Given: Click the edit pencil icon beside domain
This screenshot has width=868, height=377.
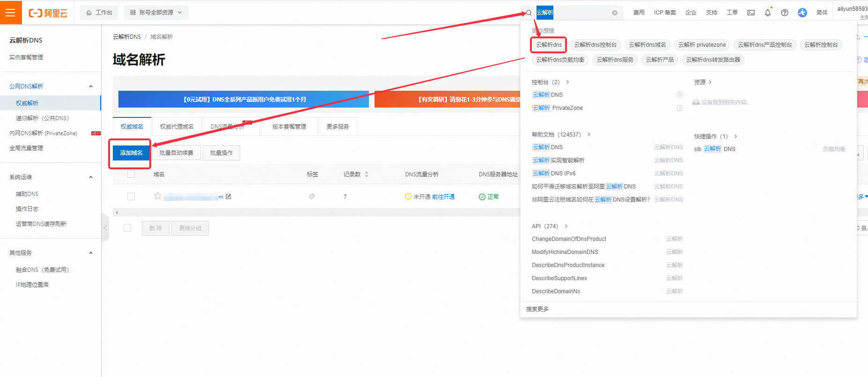Looking at the screenshot, I should point(228,196).
